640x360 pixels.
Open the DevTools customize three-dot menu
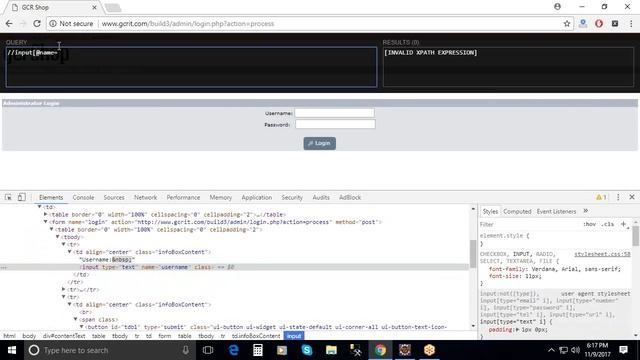(618, 197)
